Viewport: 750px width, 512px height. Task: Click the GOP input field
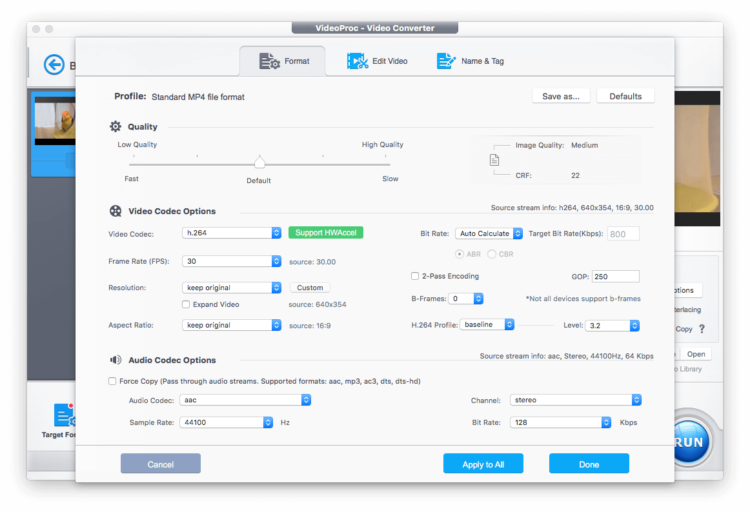point(616,277)
